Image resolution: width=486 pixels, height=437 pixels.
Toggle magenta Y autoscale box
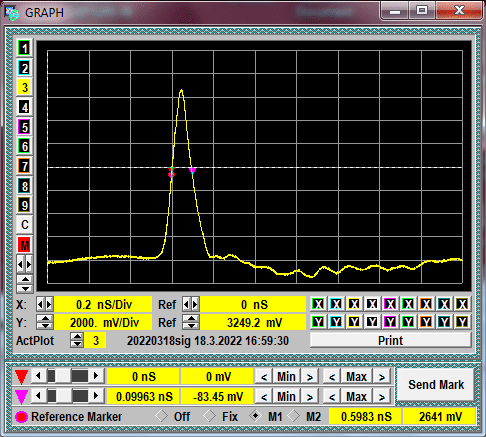(x=390, y=322)
